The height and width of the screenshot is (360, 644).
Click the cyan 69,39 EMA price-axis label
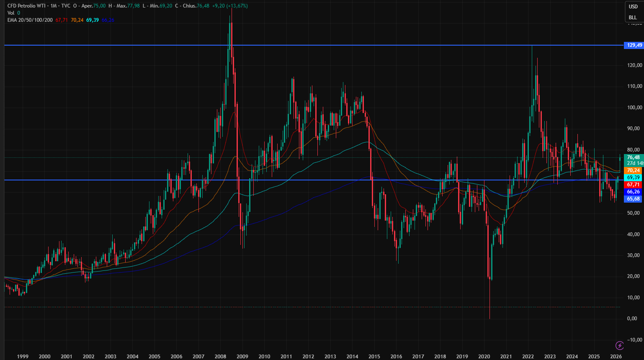point(633,177)
